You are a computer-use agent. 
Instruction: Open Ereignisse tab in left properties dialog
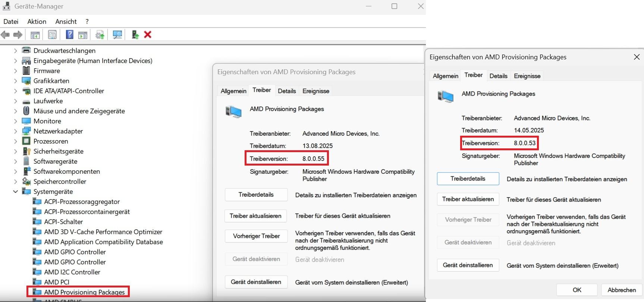point(316,91)
